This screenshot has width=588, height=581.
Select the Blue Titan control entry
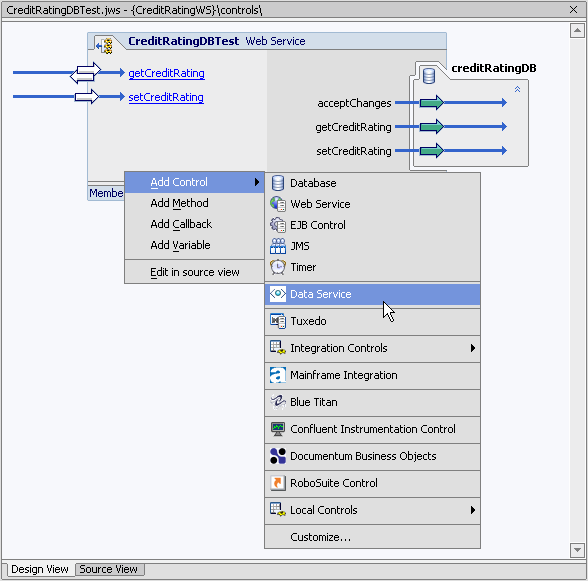coord(372,402)
